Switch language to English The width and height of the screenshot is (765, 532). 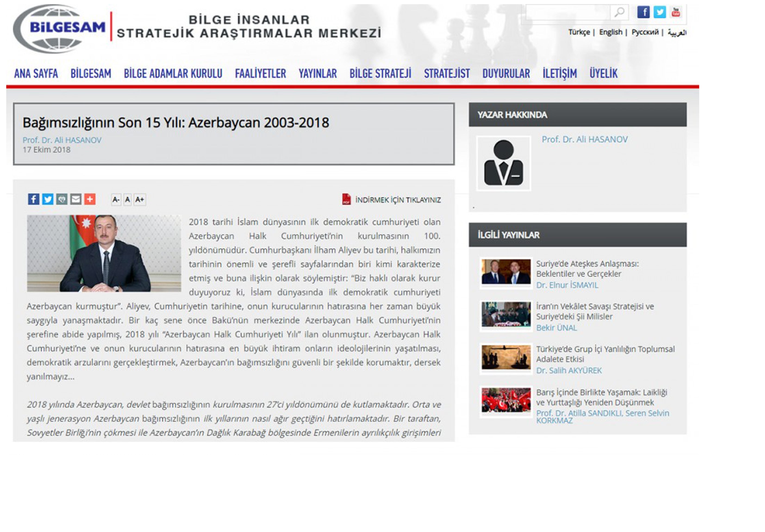(610, 32)
